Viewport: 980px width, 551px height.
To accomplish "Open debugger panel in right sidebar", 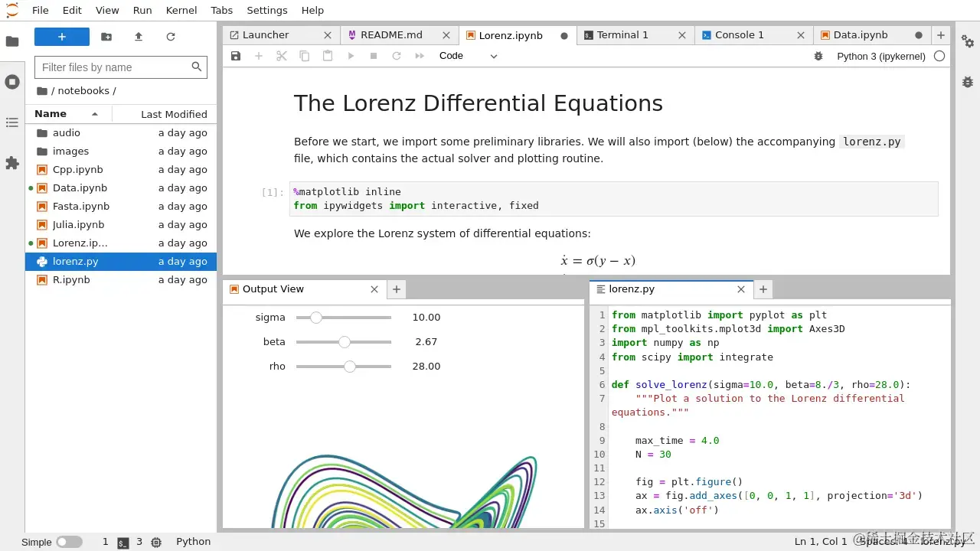I will tap(968, 82).
